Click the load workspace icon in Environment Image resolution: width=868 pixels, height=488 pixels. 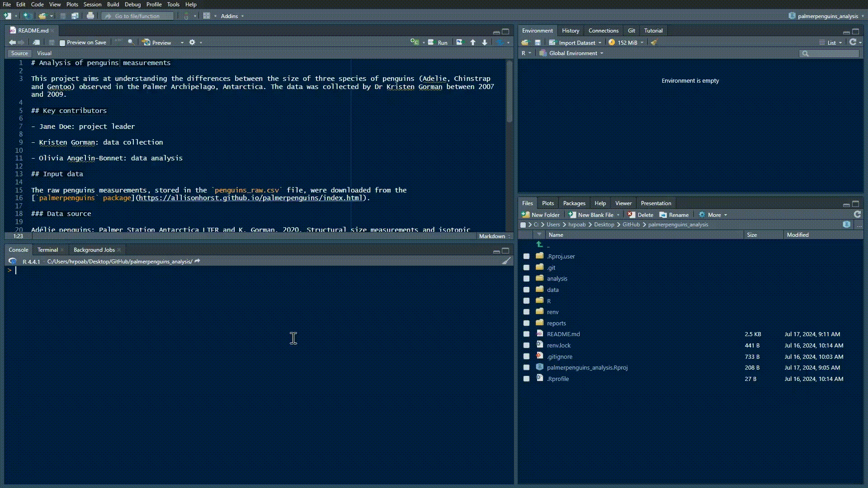[525, 42]
